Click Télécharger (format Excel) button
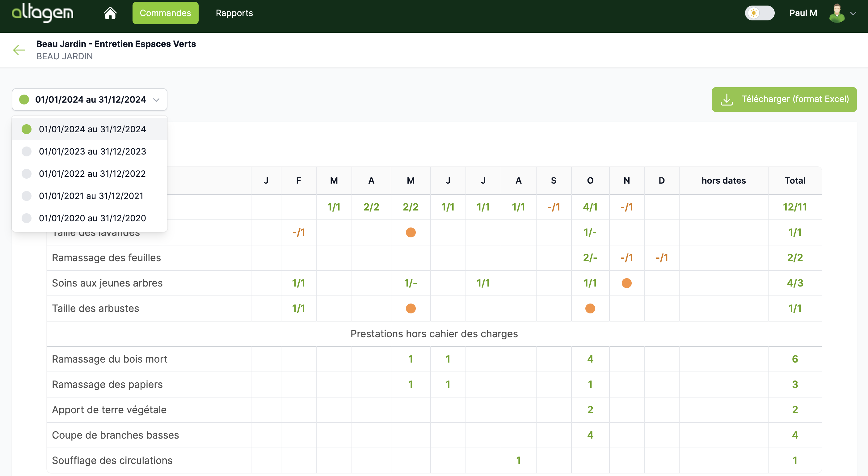 point(784,99)
